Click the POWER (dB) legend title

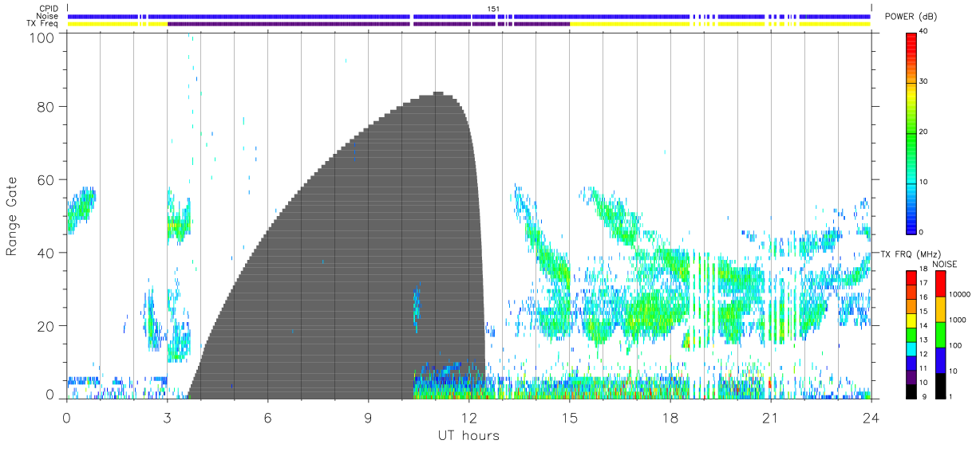[911, 18]
